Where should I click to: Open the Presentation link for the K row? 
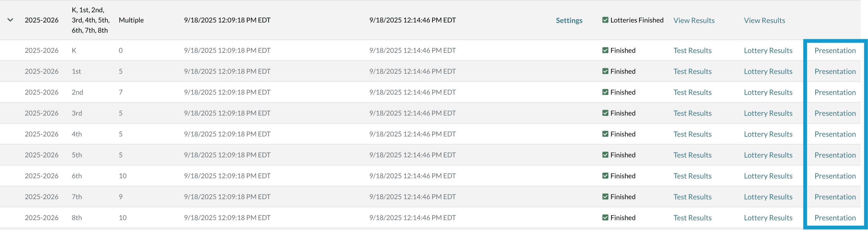[835, 50]
